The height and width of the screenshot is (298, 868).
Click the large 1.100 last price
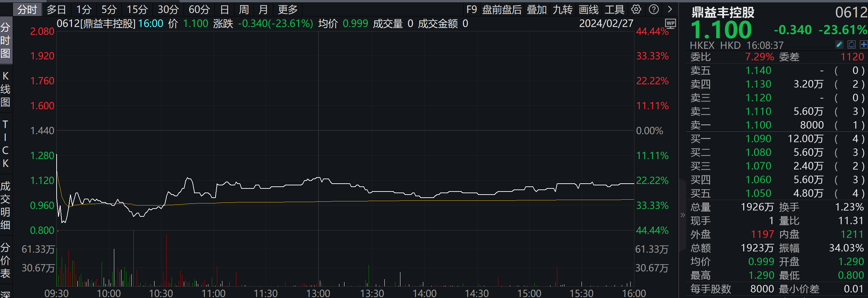point(721,30)
